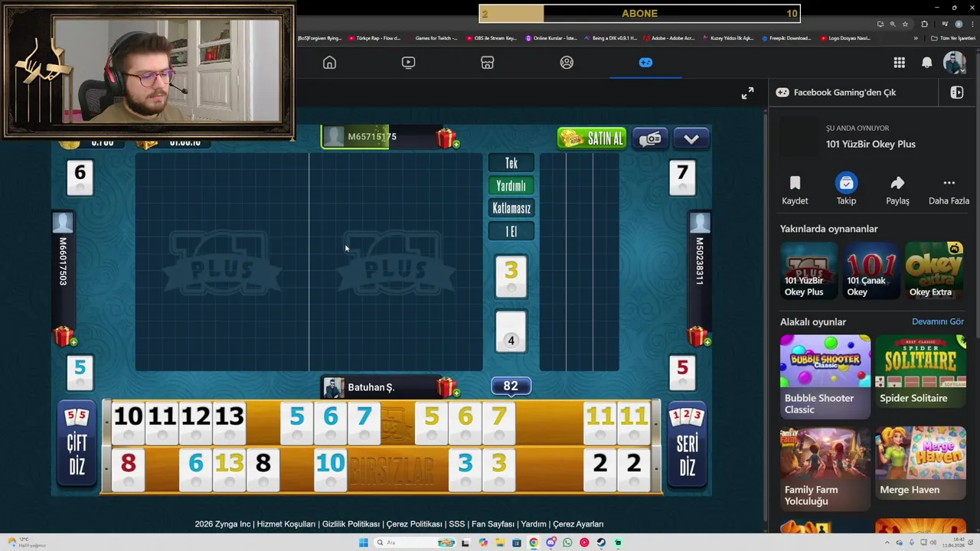Select the red 8 tile on bottom rack row

pyautogui.click(x=128, y=469)
